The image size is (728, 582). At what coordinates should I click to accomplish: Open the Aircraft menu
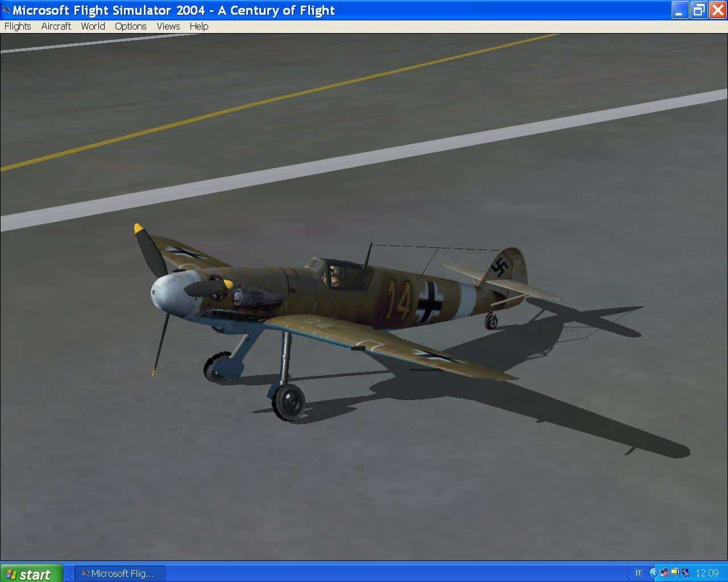pyautogui.click(x=55, y=26)
